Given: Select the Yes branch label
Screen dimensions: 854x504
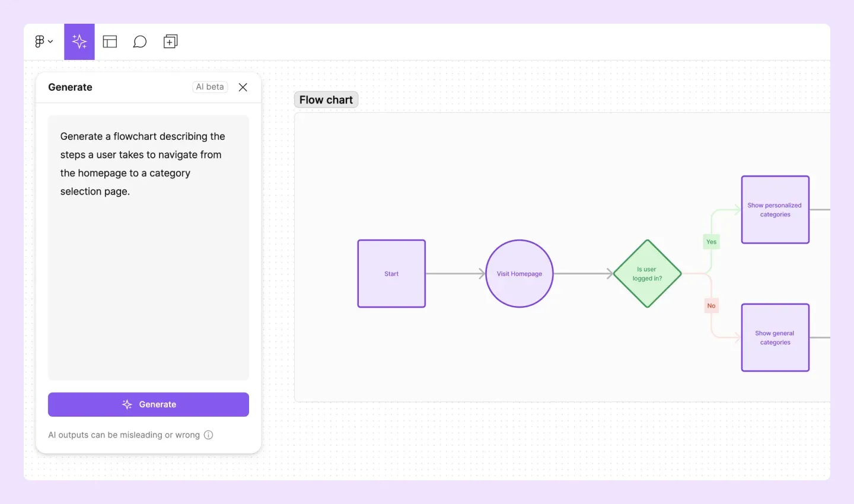Looking at the screenshot, I should [711, 241].
